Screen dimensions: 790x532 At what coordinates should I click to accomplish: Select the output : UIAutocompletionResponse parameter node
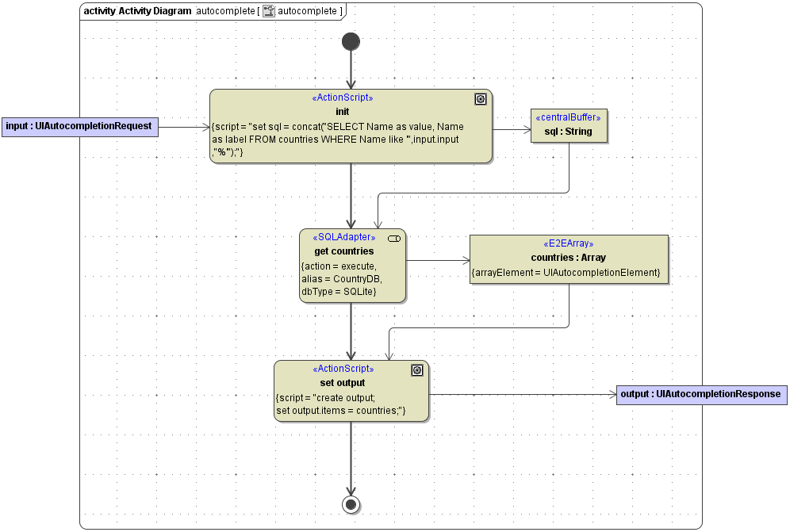point(701,394)
